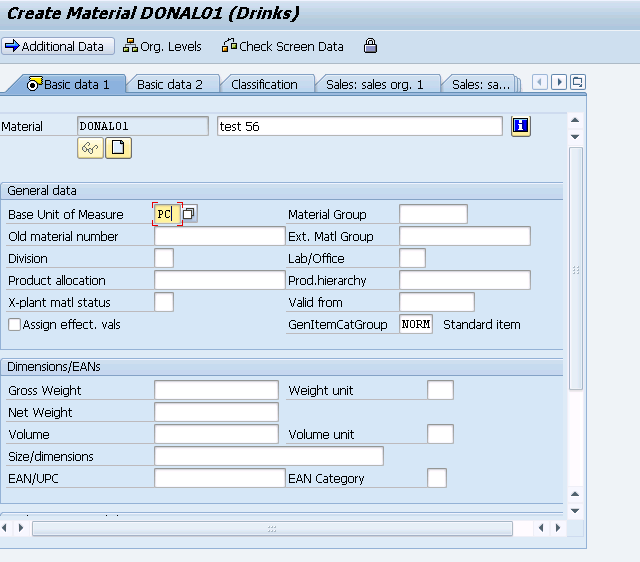Click left-side horizontal scroll right arrow
This screenshot has height=562, width=640.
[x=21, y=528]
